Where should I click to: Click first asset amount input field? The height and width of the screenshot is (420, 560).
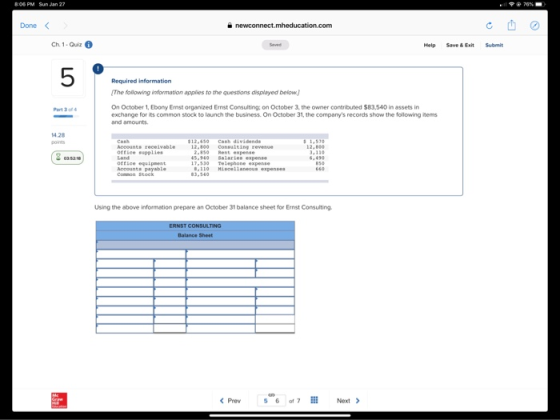170,264
